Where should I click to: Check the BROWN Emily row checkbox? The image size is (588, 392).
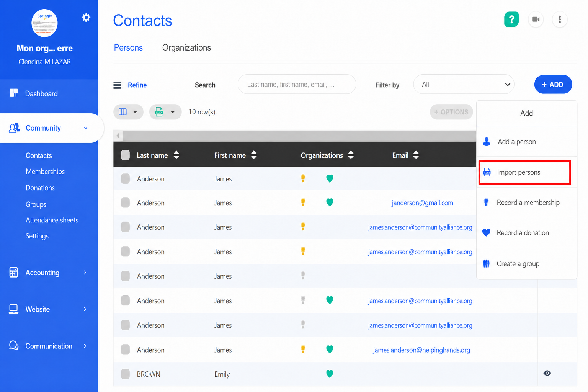click(125, 374)
